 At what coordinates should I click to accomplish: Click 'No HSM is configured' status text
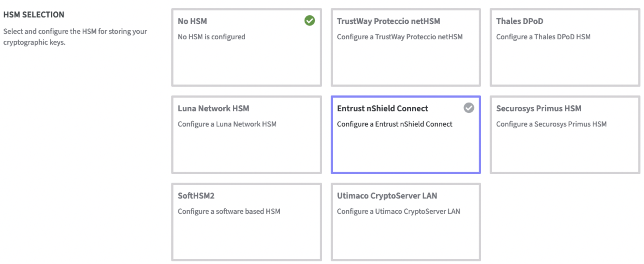coord(211,37)
